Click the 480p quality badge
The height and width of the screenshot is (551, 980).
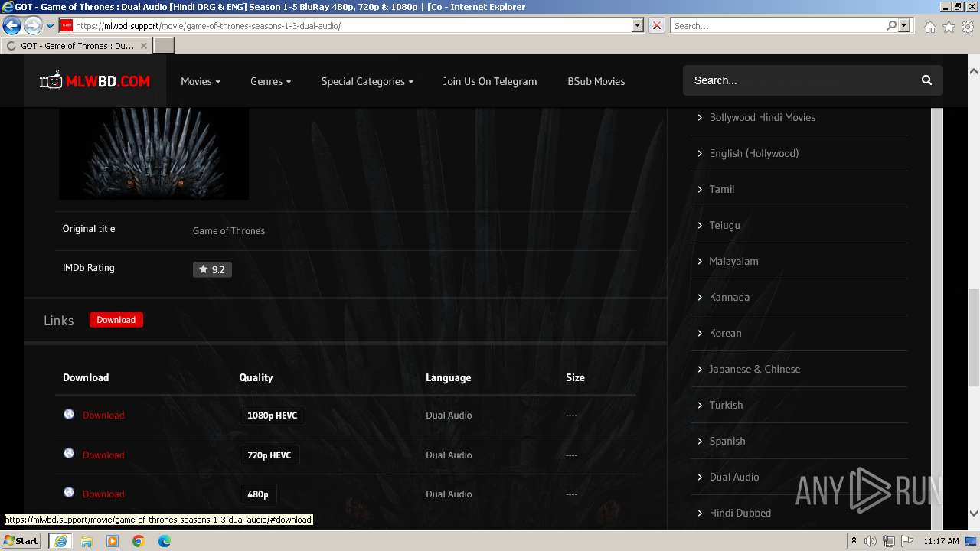click(258, 494)
